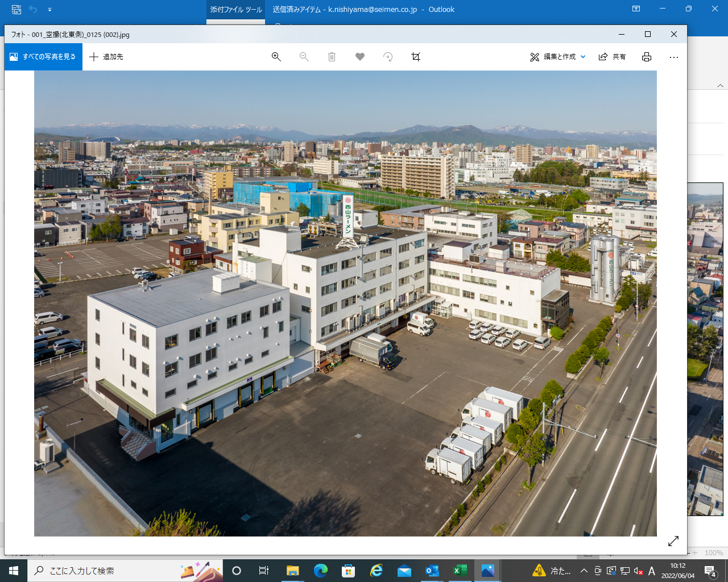This screenshot has width=728, height=582.
Task: Open the 添付ファイル ツール ribbon tab
Action: pos(236,10)
